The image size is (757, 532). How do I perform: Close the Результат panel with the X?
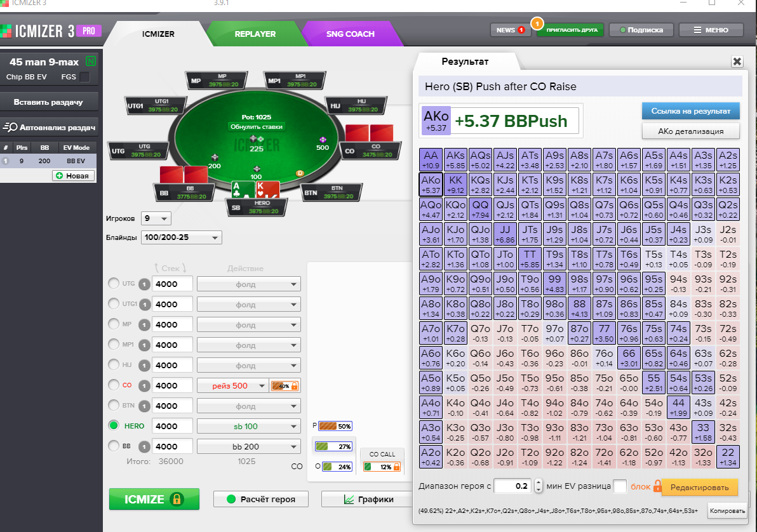pyautogui.click(x=737, y=62)
